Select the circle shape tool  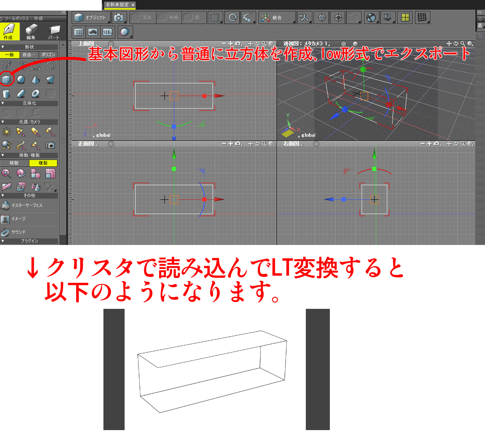point(50,66)
